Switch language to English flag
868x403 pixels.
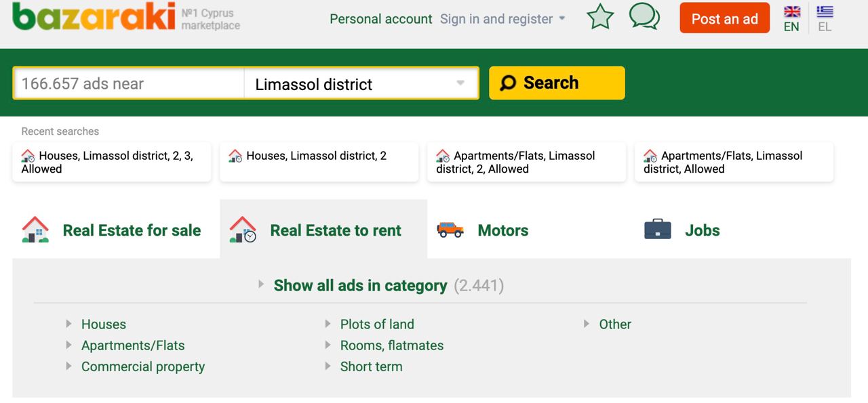[x=791, y=12]
